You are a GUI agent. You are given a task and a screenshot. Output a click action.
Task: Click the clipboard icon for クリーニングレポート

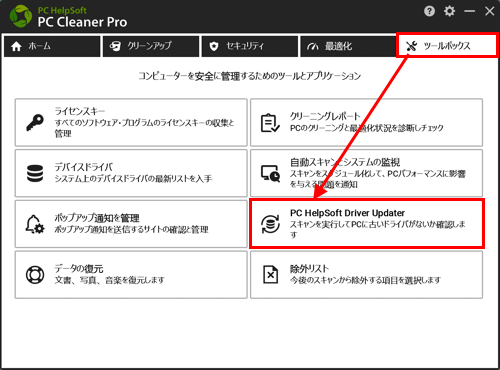270,123
